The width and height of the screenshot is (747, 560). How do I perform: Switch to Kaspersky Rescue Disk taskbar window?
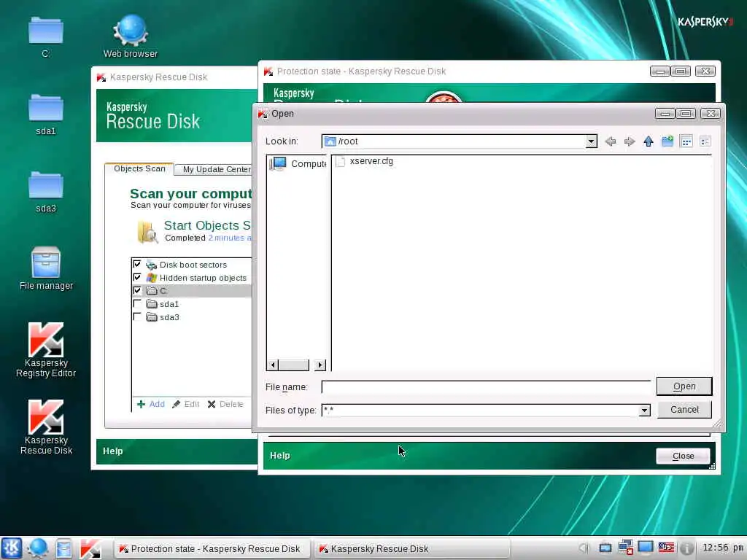point(413,548)
